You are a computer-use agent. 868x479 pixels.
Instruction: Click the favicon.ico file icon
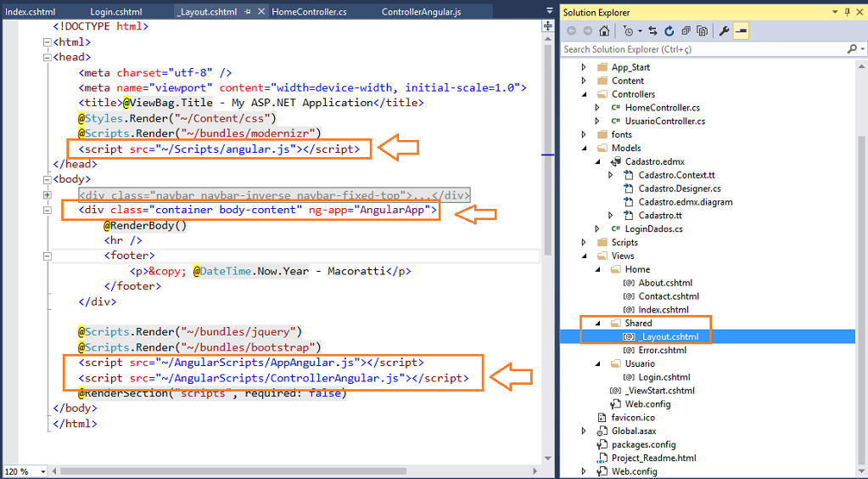coord(602,418)
